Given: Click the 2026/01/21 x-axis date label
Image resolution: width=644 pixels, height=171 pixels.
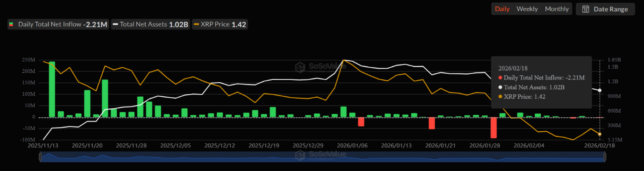Looking at the screenshot, I should (x=440, y=145).
